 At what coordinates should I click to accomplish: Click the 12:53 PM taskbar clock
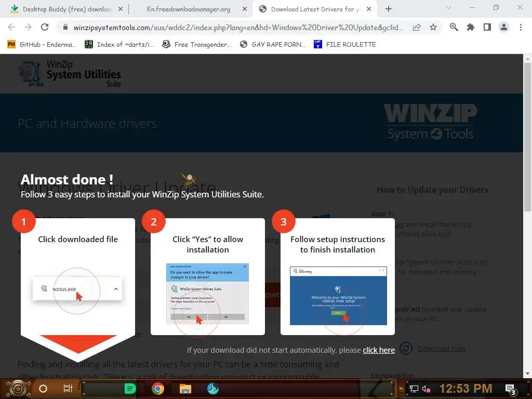pos(465,389)
